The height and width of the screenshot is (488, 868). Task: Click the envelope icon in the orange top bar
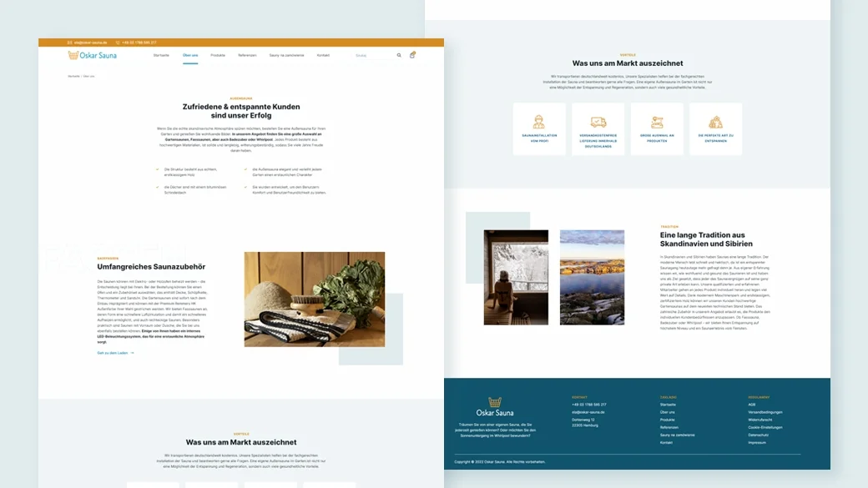click(x=70, y=43)
